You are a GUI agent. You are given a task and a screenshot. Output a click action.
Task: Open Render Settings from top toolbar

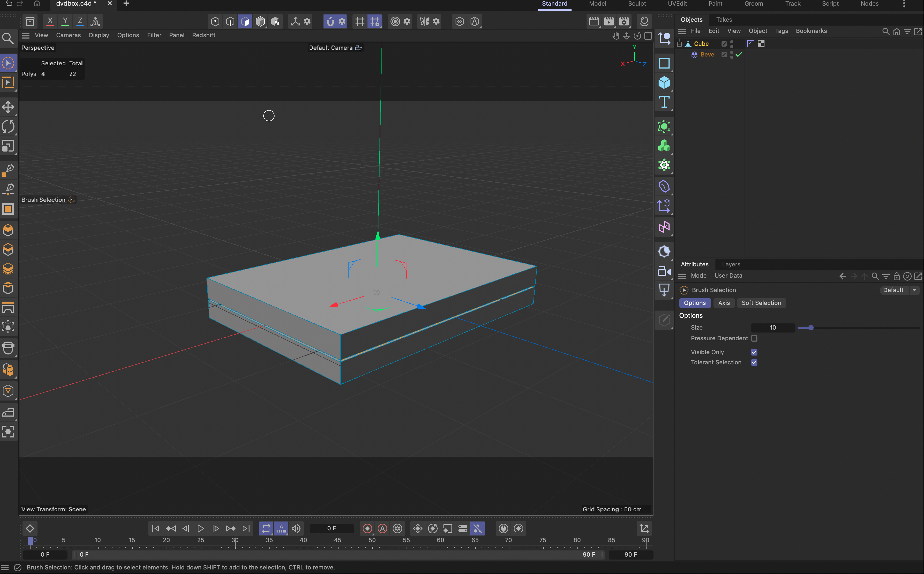(623, 22)
